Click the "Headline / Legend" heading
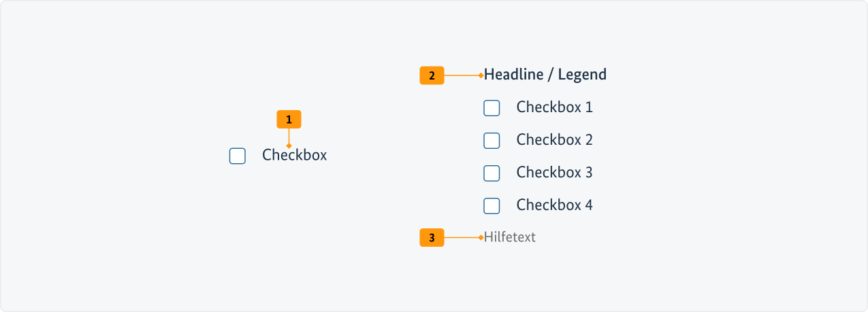Image resolution: width=868 pixels, height=312 pixels. tap(545, 75)
